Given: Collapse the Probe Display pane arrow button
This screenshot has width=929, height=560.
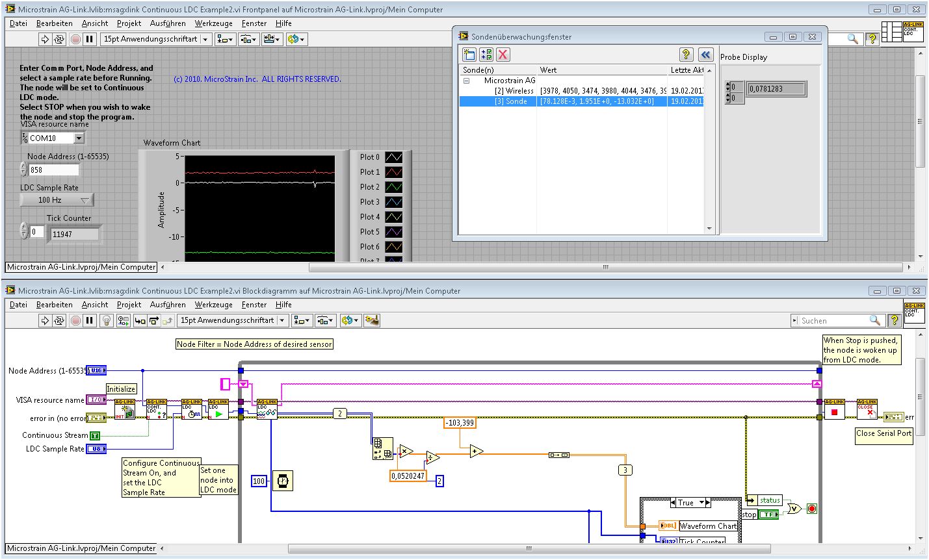Looking at the screenshot, I should click(705, 55).
